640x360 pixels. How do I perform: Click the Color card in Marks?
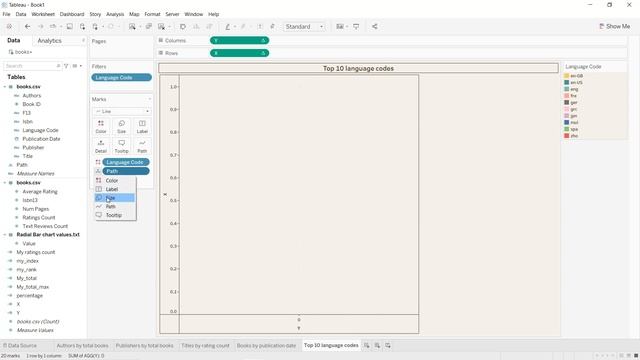coord(101,127)
